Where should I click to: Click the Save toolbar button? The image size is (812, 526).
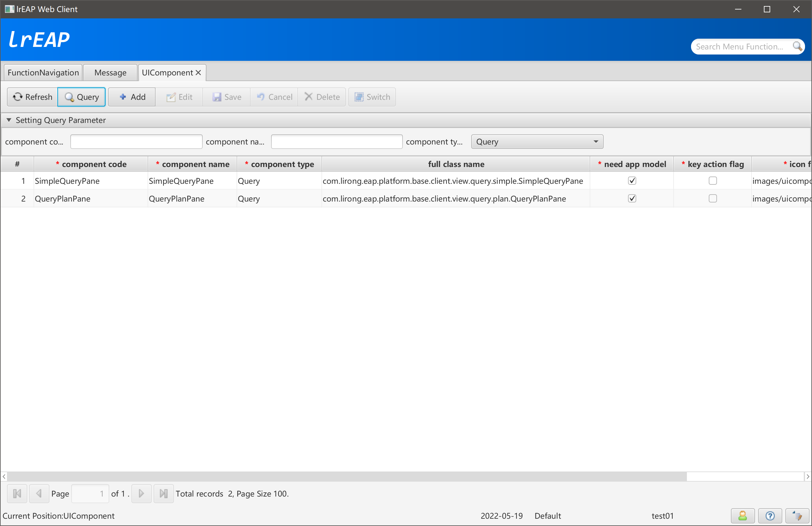[x=226, y=97]
